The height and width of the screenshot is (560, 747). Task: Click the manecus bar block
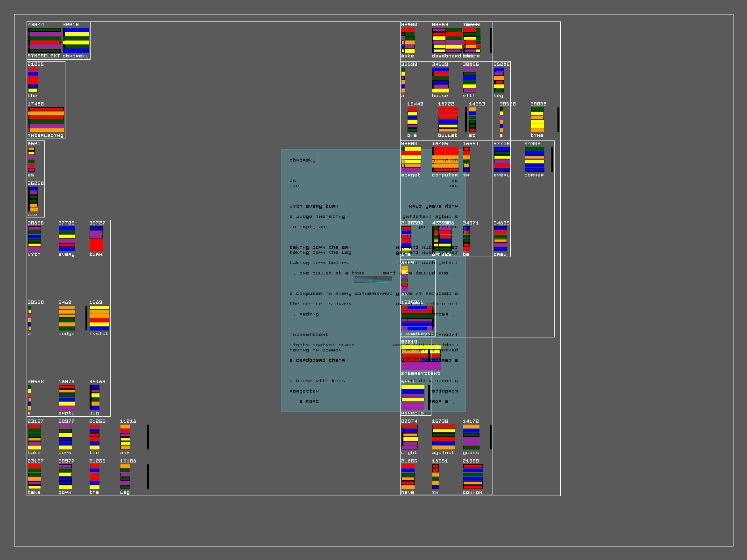tap(413, 398)
